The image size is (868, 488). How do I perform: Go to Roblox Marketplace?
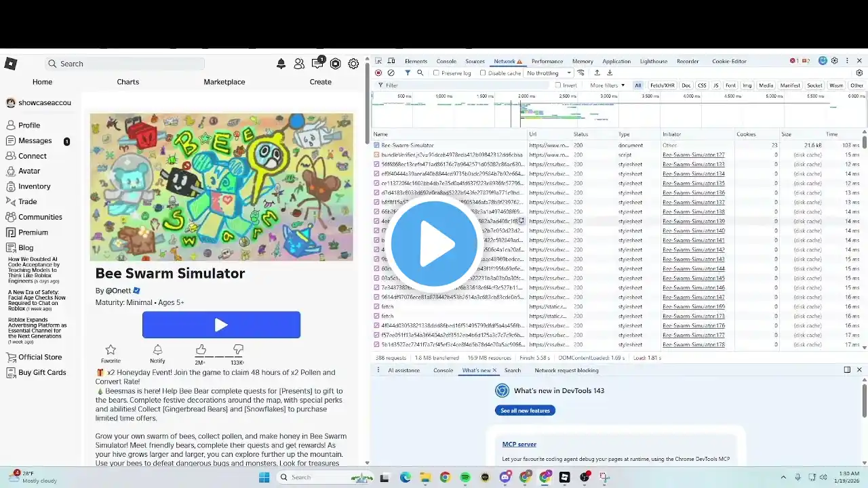[x=224, y=82]
